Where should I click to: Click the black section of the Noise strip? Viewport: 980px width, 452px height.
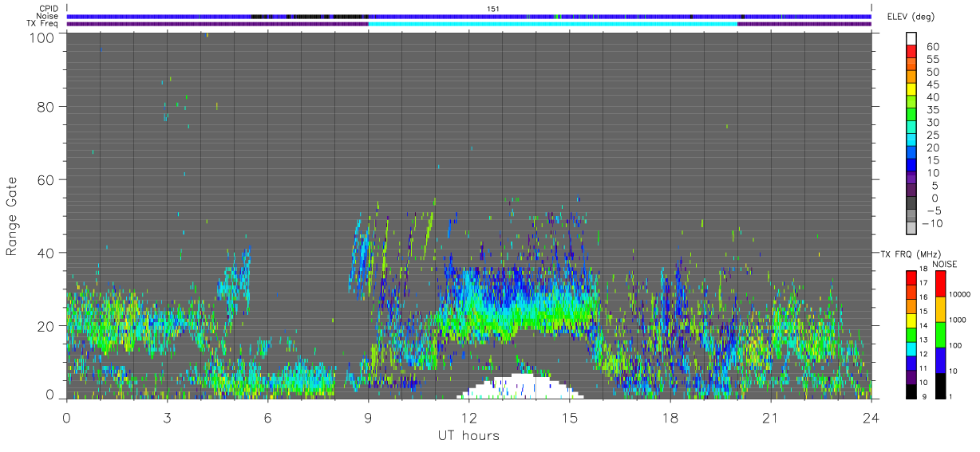[x=310, y=16]
